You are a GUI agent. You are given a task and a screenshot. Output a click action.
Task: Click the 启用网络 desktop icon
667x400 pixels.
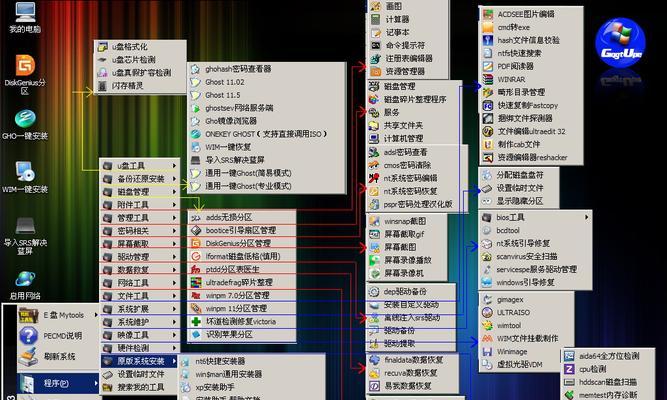pos(25,285)
